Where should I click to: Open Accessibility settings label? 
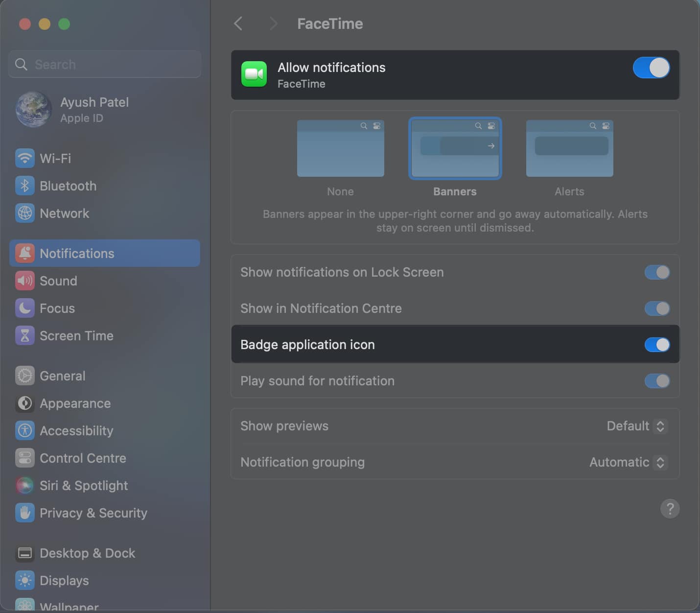[x=76, y=431]
